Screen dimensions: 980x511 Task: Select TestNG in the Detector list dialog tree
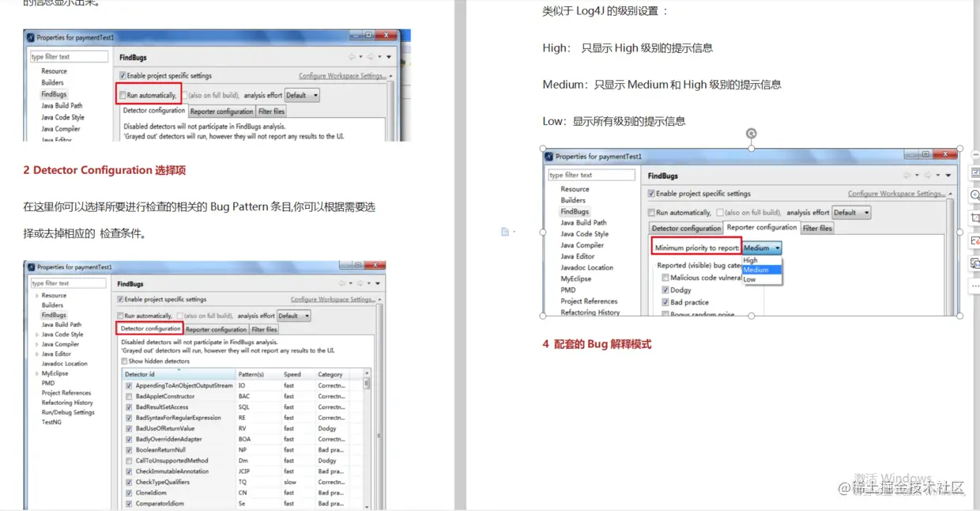51,422
